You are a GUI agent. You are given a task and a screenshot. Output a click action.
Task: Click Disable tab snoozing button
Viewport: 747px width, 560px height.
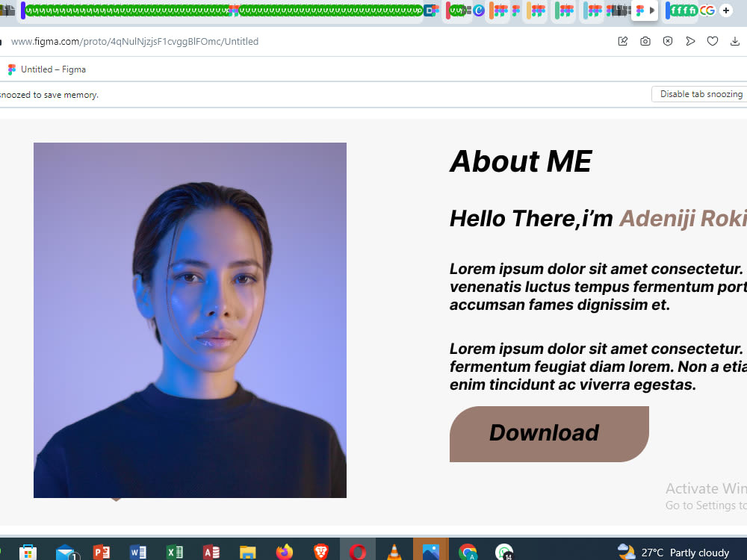[x=701, y=94]
